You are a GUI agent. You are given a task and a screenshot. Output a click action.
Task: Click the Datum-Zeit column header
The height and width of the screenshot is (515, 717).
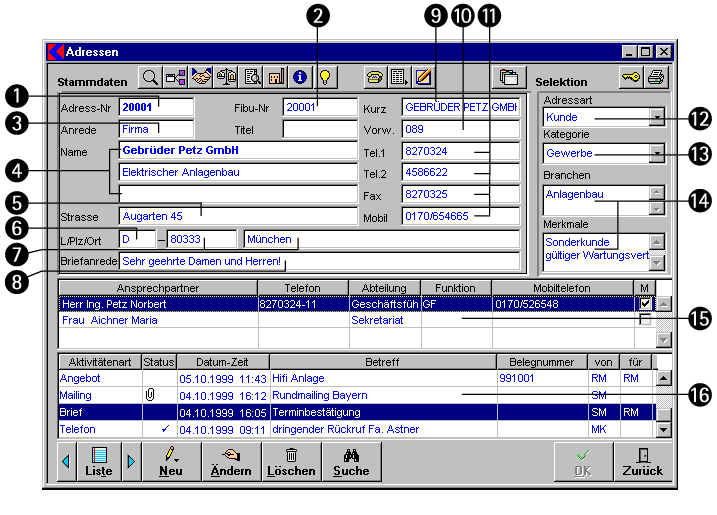[223, 361]
